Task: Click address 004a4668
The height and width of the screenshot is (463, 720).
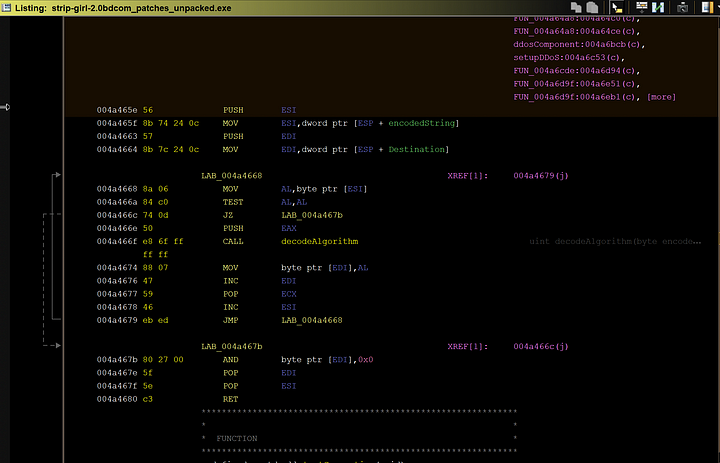Action: click(117, 189)
